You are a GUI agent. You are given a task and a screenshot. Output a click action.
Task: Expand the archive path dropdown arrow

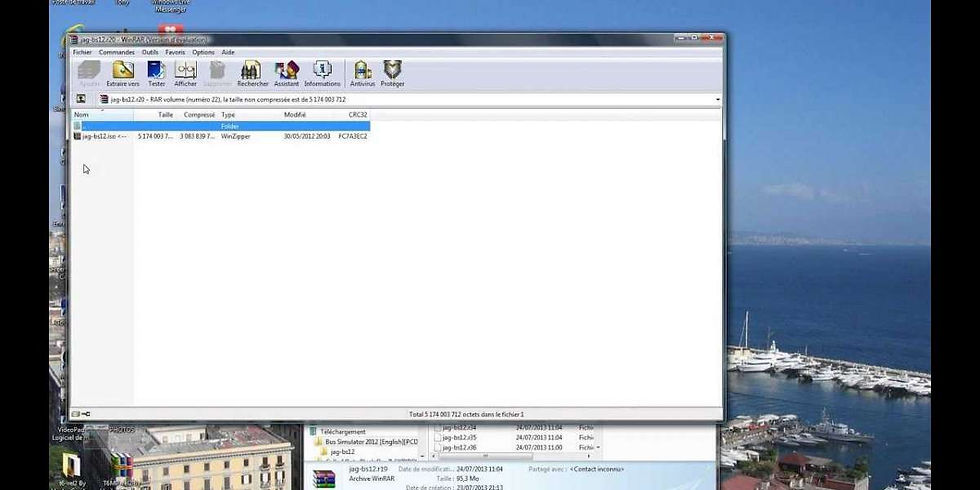718,99
